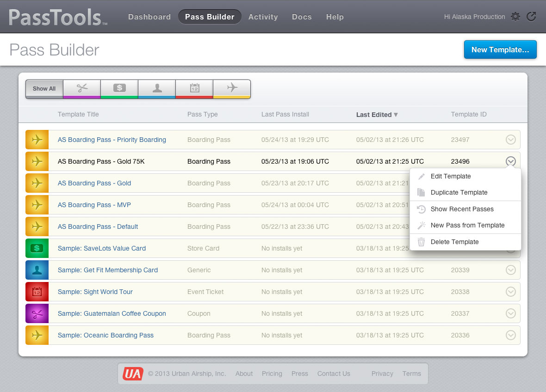Go to the Dashboard tab
546x392 pixels.
tap(149, 17)
